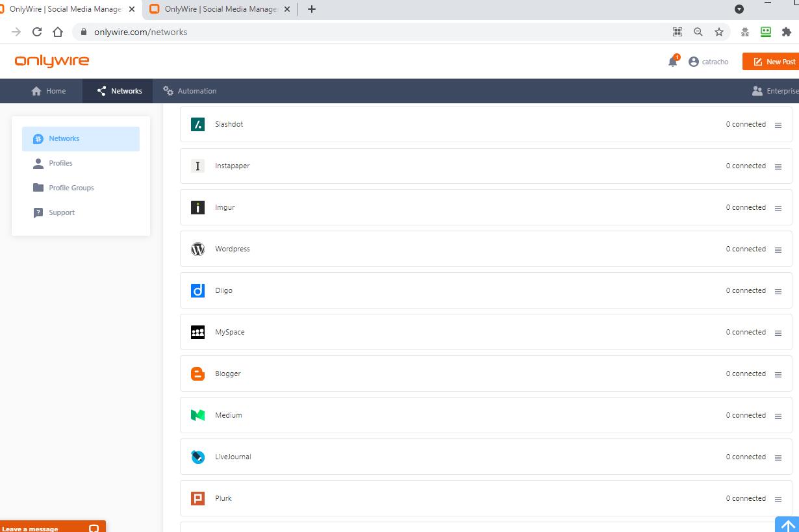Open Profile Groups in the sidebar
Viewport: 799px width, 532px height.
coord(71,188)
